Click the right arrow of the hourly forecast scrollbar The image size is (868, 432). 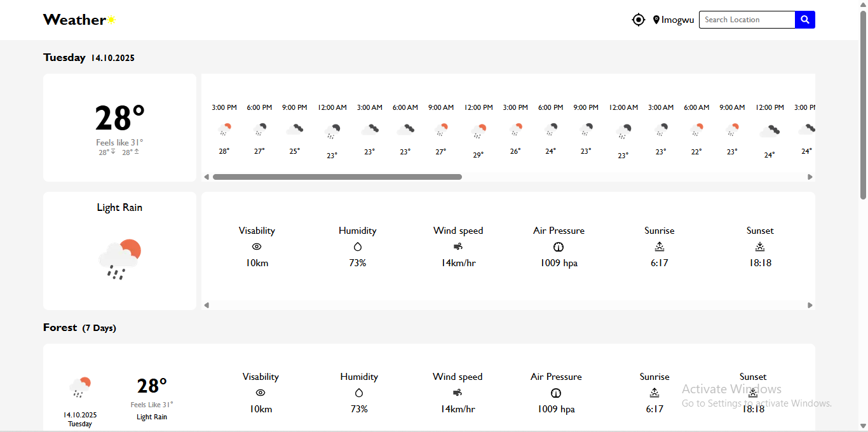point(810,177)
